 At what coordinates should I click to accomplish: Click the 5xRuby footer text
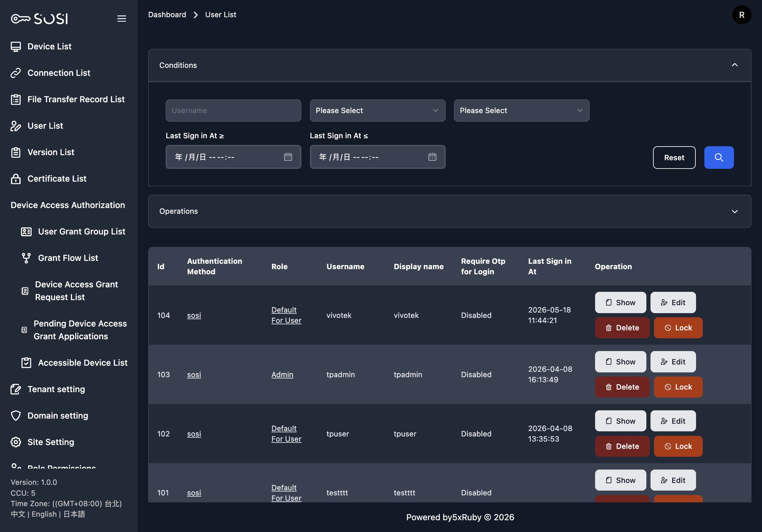(467, 517)
